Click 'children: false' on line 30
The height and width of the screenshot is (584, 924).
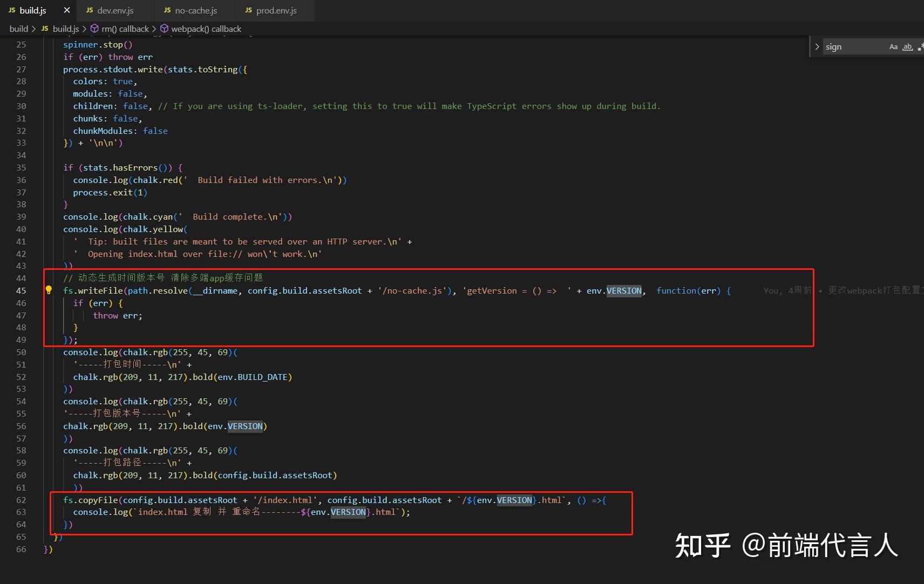[111, 106]
